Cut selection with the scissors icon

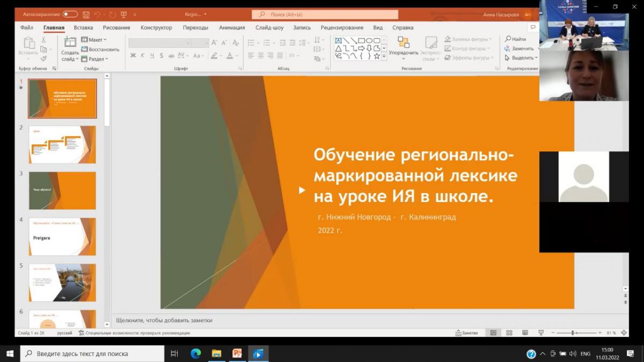point(44,40)
